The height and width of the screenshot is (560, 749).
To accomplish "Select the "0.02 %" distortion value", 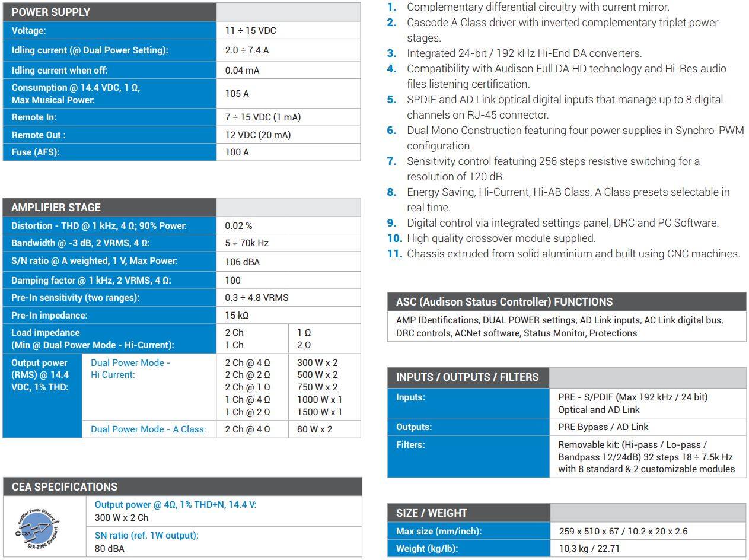I will tap(238, 225).
